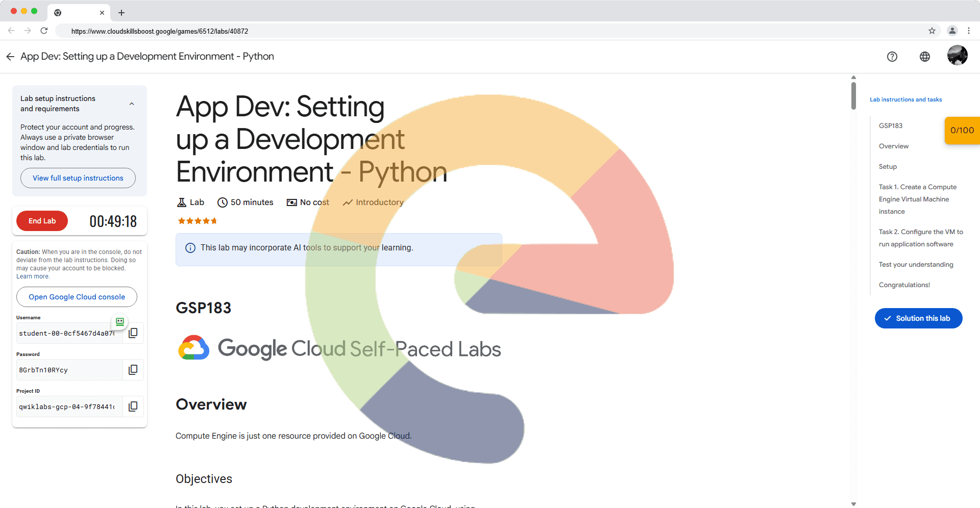Jump to the Overview section in the outline

point(893,146)
